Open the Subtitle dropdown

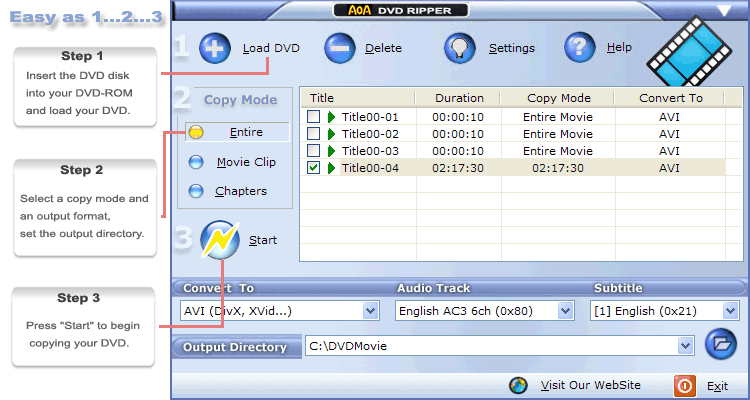pyautogui.click(x=730, y=311)
